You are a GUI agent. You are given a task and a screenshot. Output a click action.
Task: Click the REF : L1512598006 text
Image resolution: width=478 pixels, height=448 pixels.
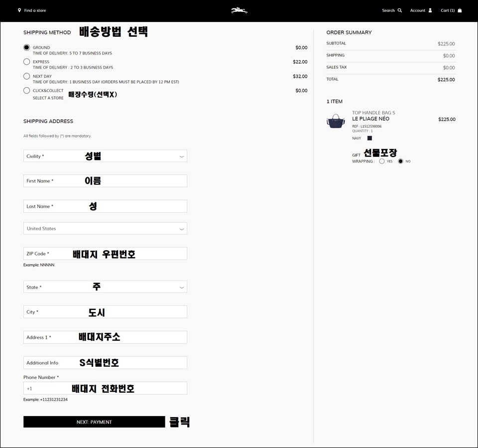[x=367, y=127]
